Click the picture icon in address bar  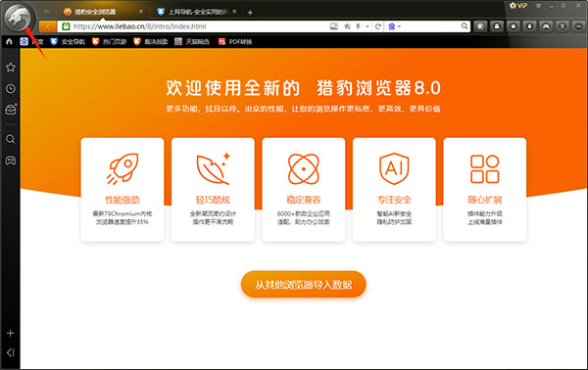[334, 26]
